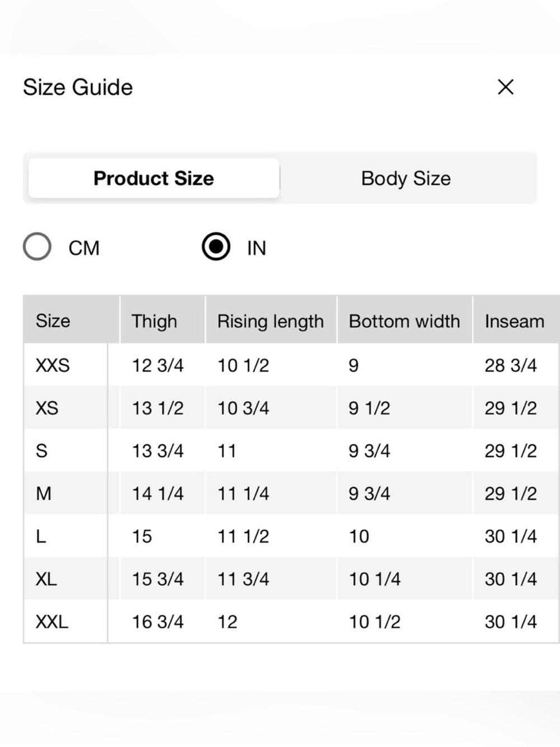Click the Bottom width column header
Image resolution: width=560 pixels, height=747 pixels.
[404, 320]
